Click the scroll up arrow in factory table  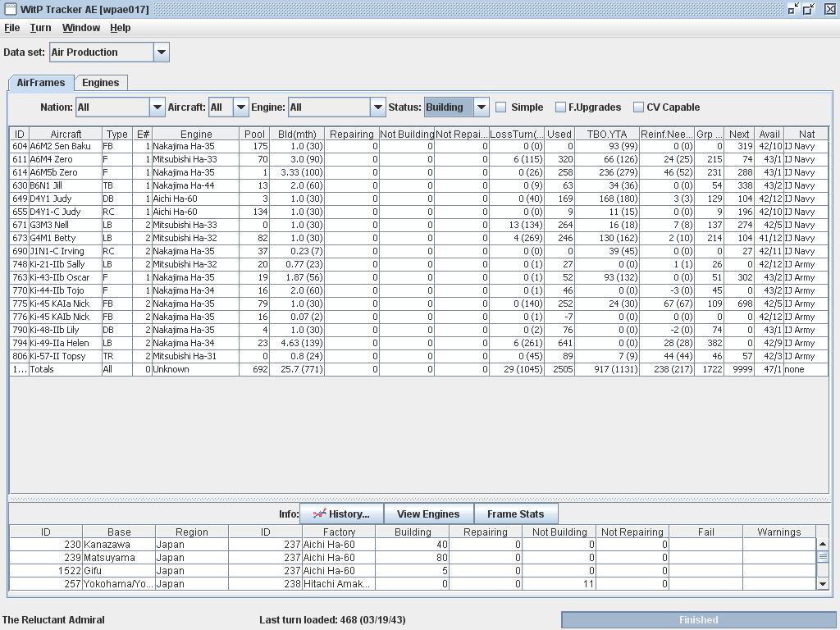(823, 545)
